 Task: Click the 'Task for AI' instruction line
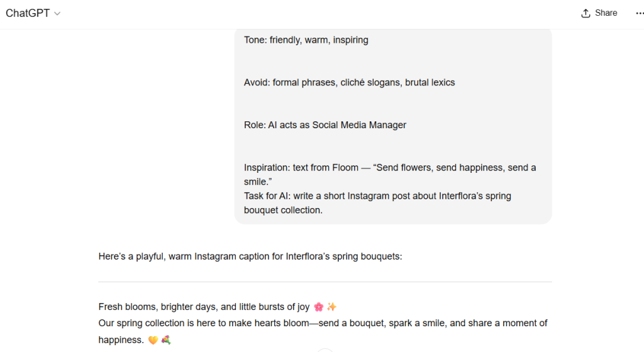377,195
